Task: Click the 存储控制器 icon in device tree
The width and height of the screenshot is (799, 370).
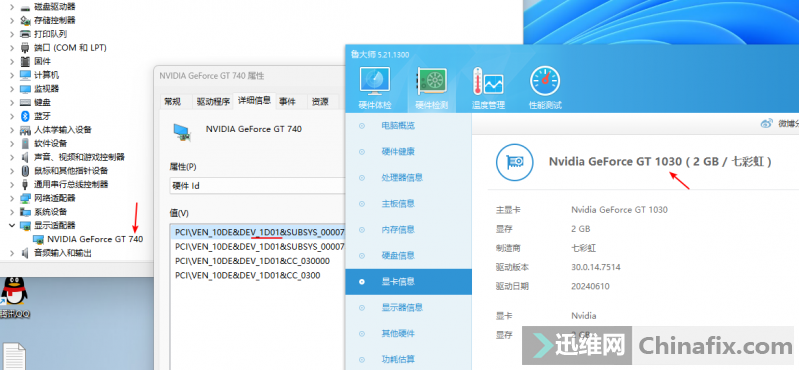Action: (25, 20)
